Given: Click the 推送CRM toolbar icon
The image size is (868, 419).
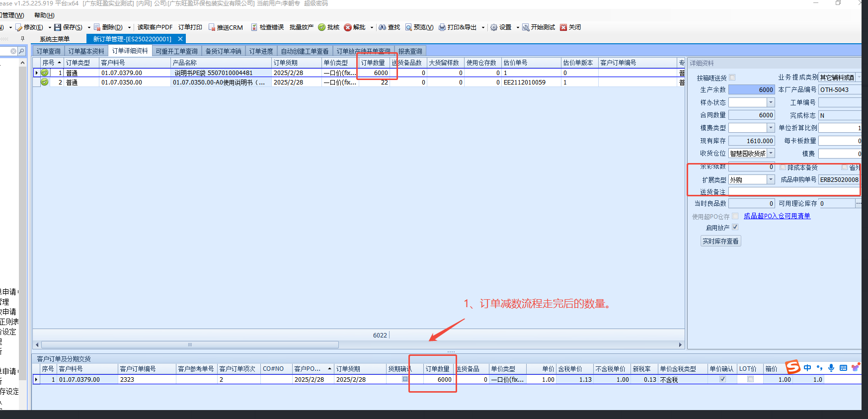Looking at the screenshot, I should click(x=212, y=27).
